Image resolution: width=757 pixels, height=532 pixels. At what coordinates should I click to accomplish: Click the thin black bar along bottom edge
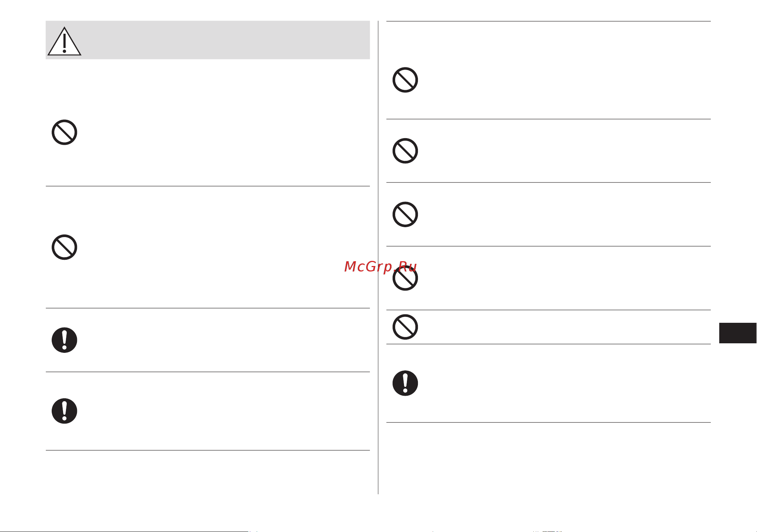(124, 531)
